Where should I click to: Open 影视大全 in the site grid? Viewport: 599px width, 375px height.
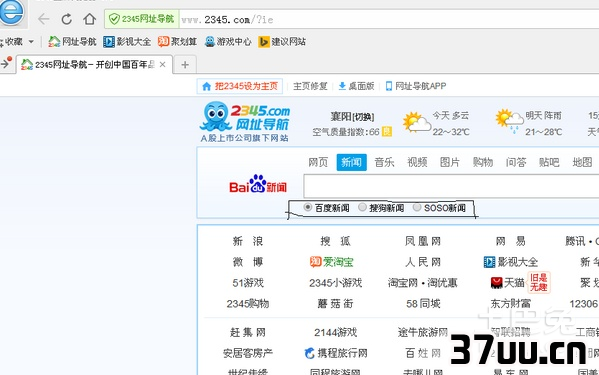pyautogui.click(x=511, y=262)
